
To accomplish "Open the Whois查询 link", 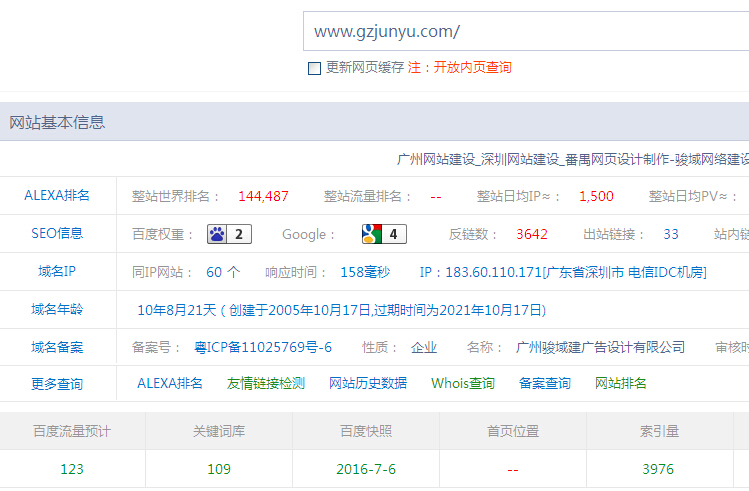I will 463,384.
